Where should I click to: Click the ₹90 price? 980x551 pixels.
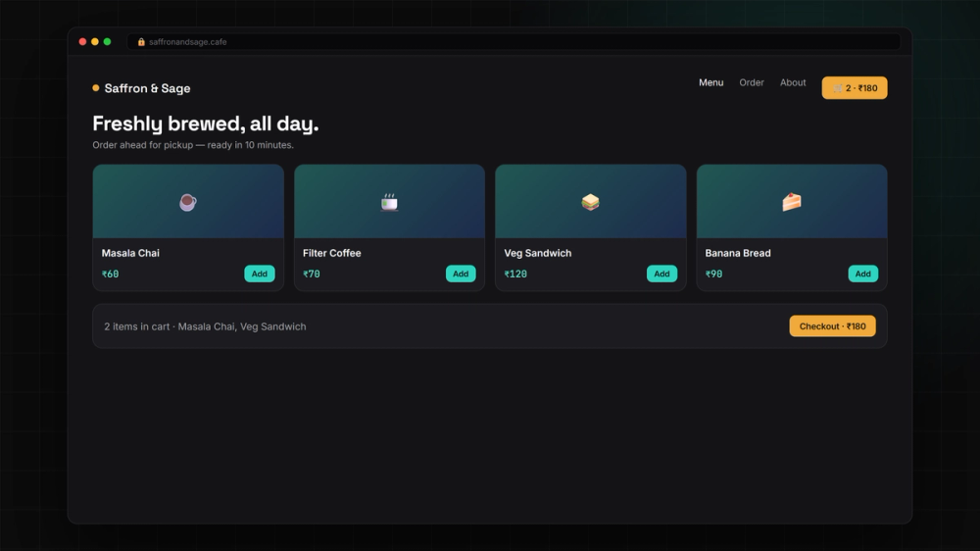(x=713, y=274)
